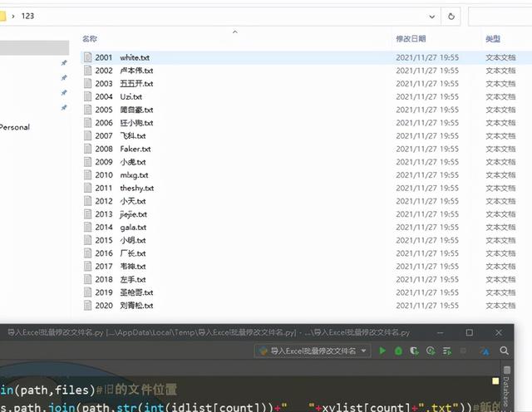Click the highlighted grey item in navigation pane
This screenshot has width=532, height=412.
(x=34, y=48)
